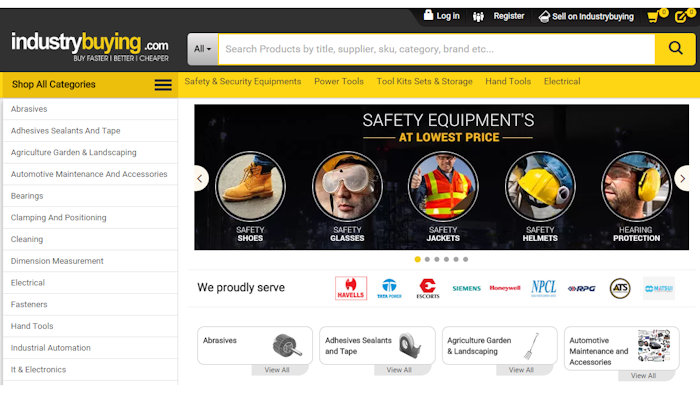Open the hamburger menu in Shop All Categories
The width and height of the screenshot is (700, 394).
(163, 85)
